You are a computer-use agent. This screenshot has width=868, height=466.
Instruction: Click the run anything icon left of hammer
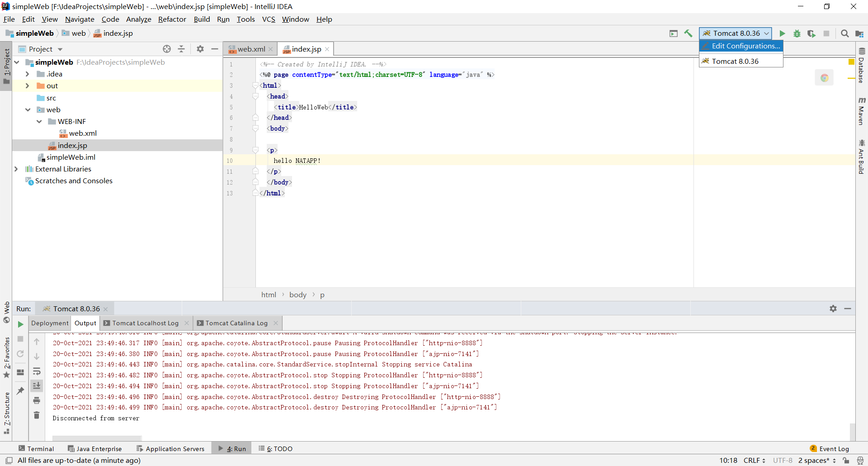[x=674, y=33]
